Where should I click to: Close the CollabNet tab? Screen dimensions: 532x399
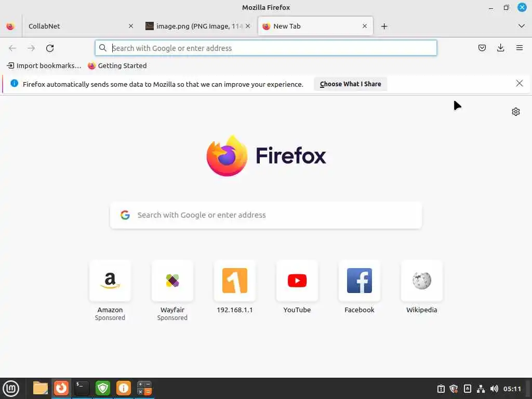pyautogui.click(x=131, y=26)
